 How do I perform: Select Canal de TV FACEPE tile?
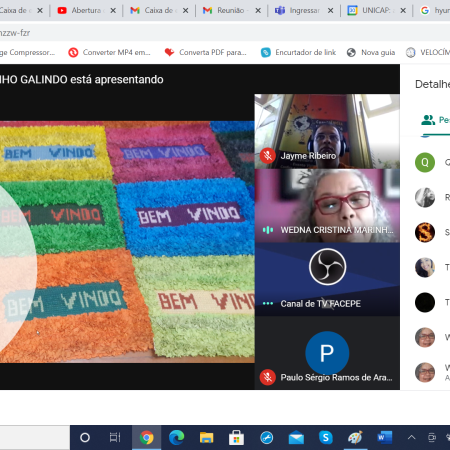327,279
